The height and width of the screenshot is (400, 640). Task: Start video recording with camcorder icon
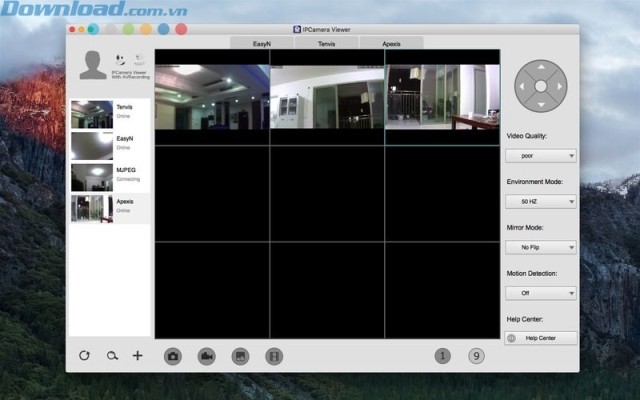click(x=207, y=356)
